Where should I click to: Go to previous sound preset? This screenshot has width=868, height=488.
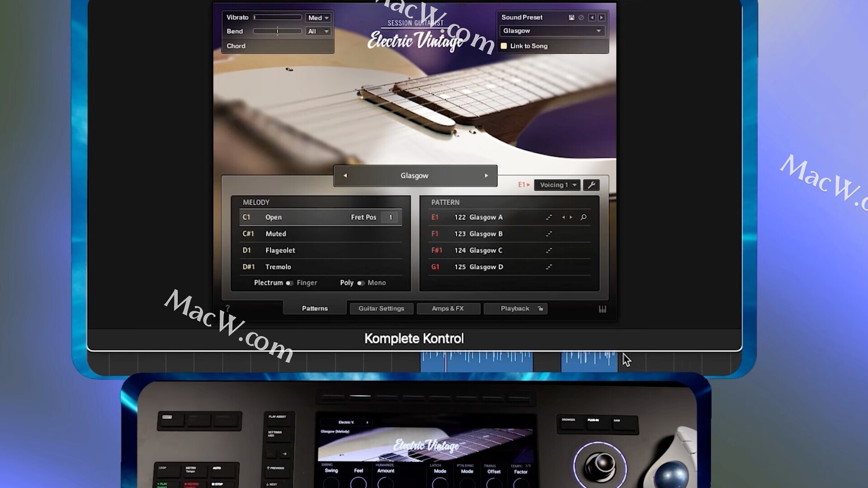tap(592, 18)
